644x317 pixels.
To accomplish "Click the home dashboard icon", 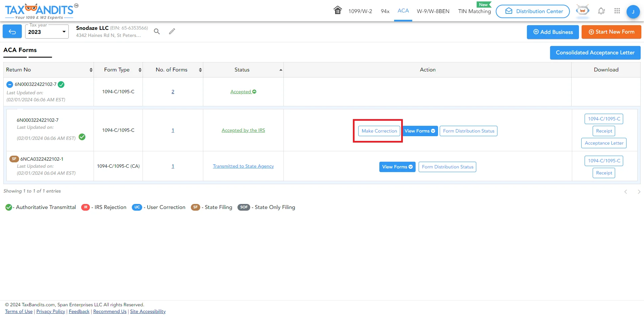I will [x=337, y=10].
